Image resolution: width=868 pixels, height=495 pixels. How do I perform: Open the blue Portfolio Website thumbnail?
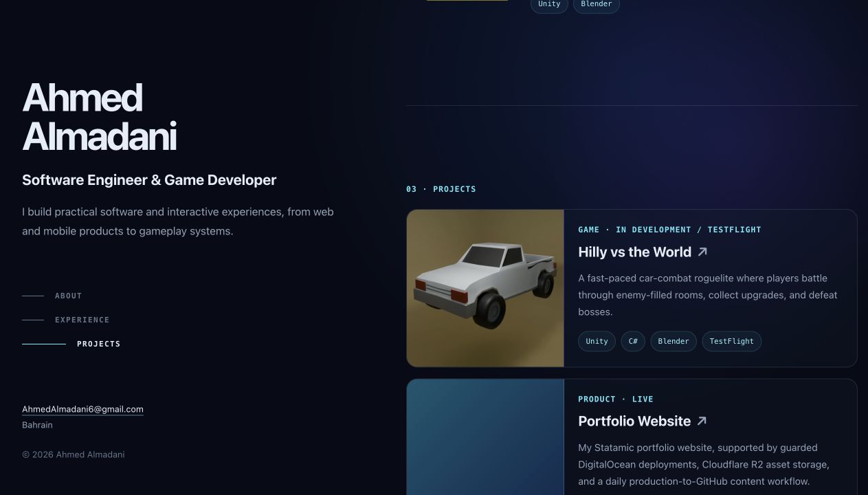click(x=485, y=437)
